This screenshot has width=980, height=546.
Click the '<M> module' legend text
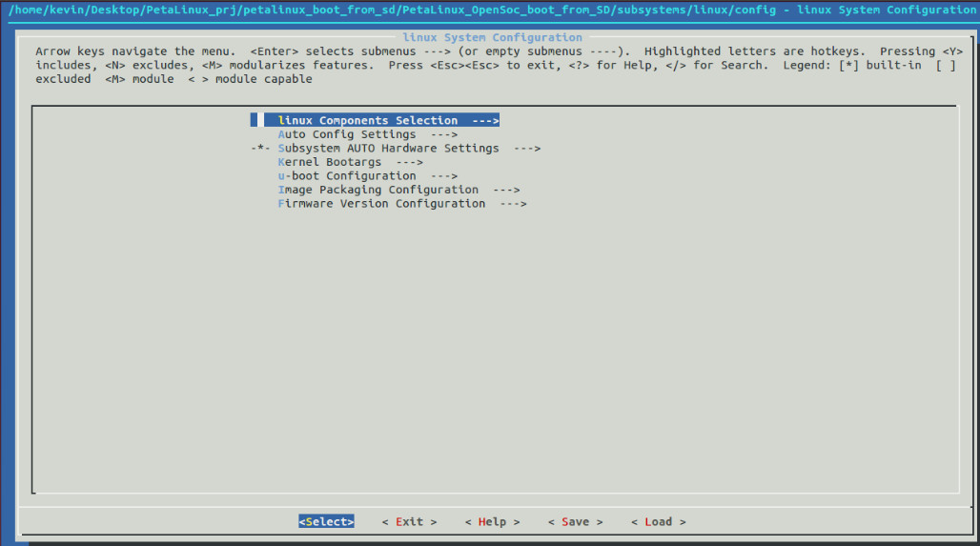click(139, 79)
